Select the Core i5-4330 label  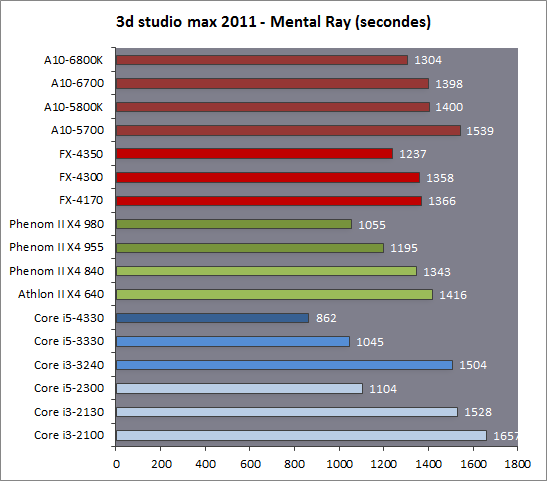coord(69,318)
